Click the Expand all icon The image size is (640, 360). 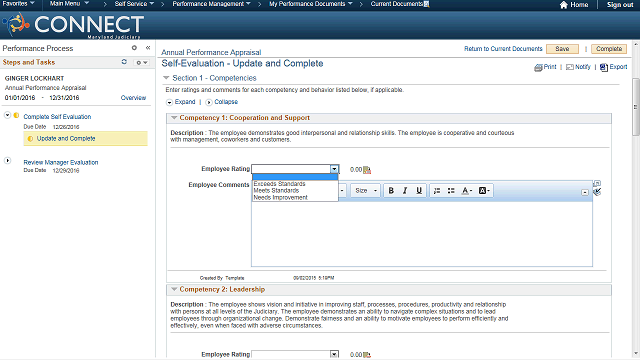click(169, 102)
